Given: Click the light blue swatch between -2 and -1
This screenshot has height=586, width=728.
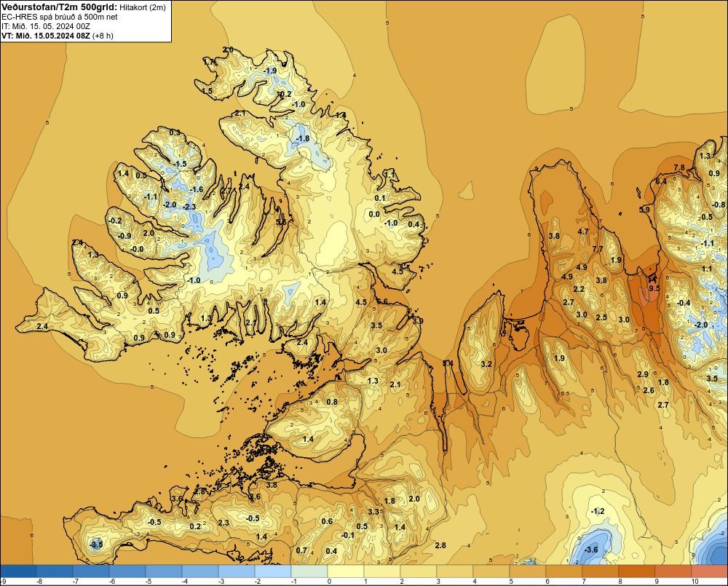Looking at the screenshot, I should tap(273, 571).
